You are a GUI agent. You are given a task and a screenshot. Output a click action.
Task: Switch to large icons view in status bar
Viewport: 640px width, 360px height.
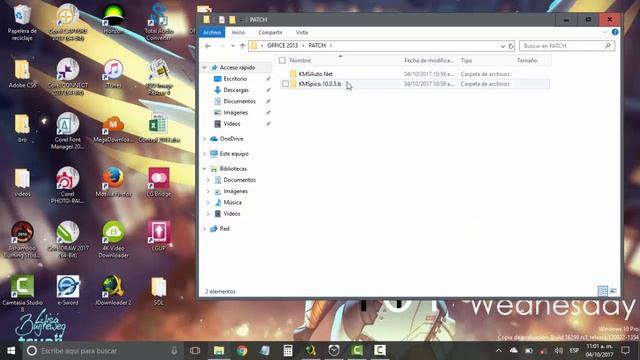tap(613, 291)
